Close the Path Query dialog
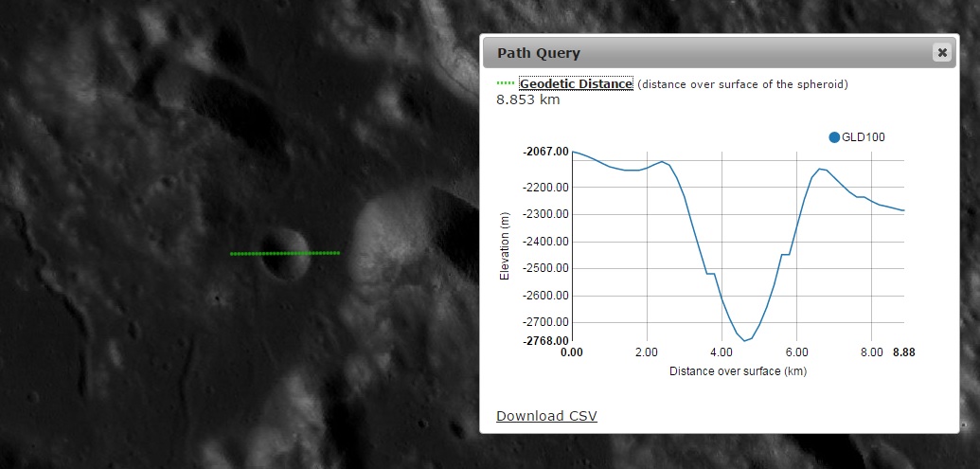This screenshot has height=469, width=980. [x=941, y=53]
